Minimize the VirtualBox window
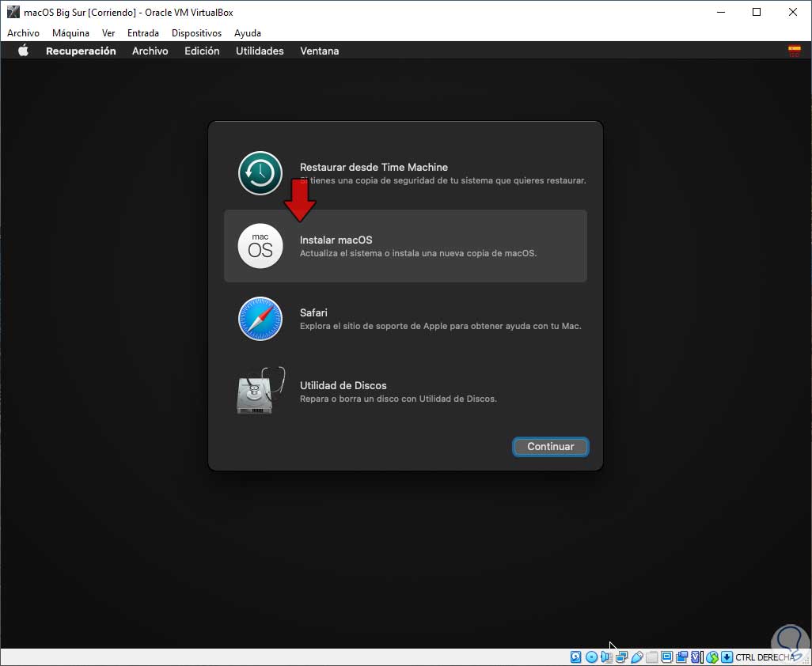 [721, 12]
